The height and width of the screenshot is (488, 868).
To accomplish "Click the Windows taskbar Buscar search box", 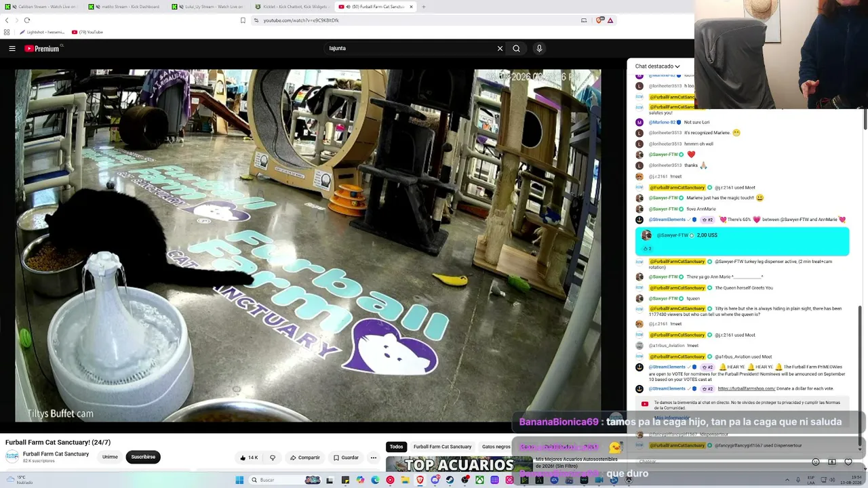I will tap(285, 480).
